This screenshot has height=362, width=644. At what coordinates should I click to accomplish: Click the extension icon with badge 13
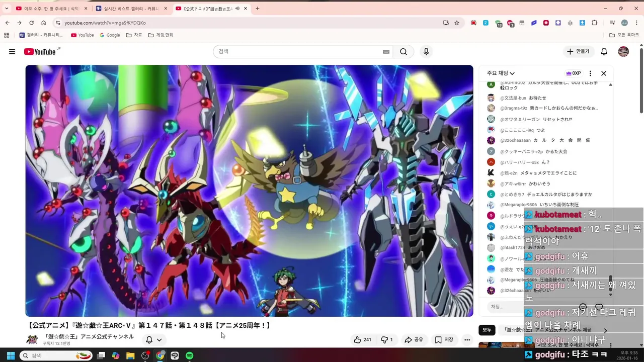498,23
